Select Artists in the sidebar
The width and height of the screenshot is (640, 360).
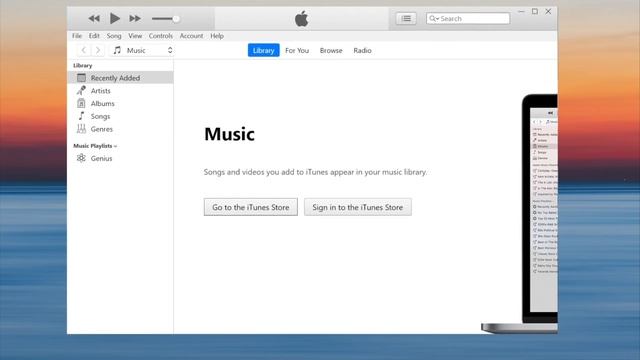(x=120, y=91)
